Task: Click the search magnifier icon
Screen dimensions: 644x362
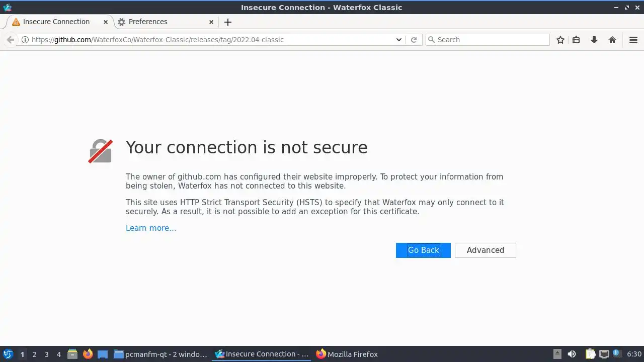Action: [431, 40]
